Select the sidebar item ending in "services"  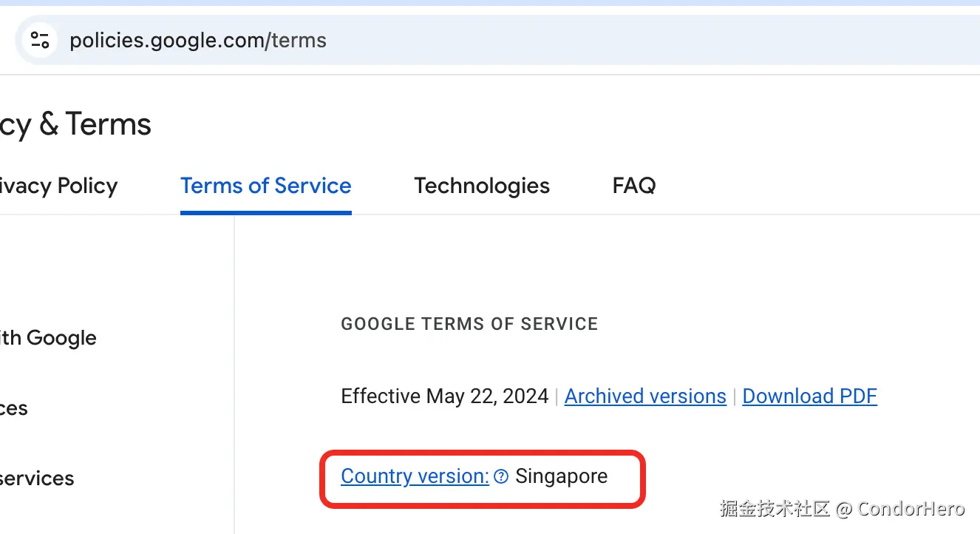[x=37, y=479]
